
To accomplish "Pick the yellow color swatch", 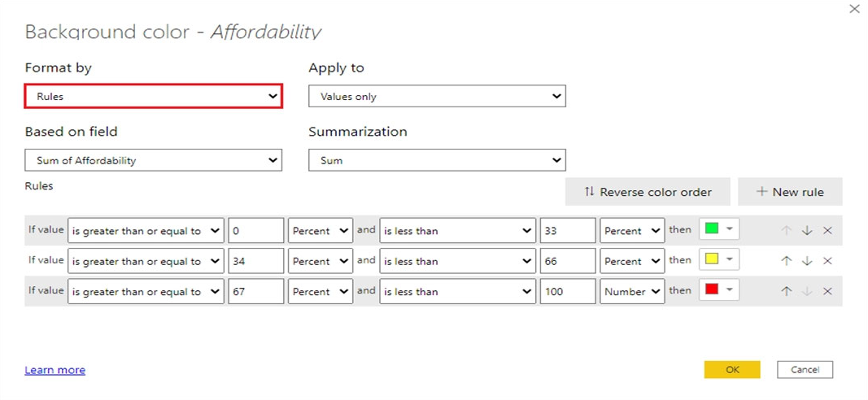I will [719, 259].
